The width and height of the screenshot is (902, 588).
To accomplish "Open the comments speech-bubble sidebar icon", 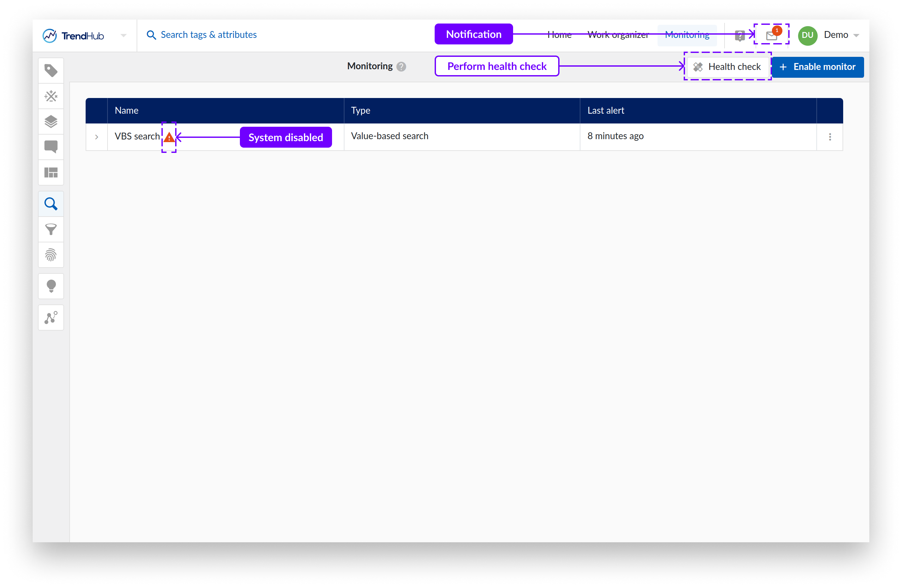I will point(51,147).
